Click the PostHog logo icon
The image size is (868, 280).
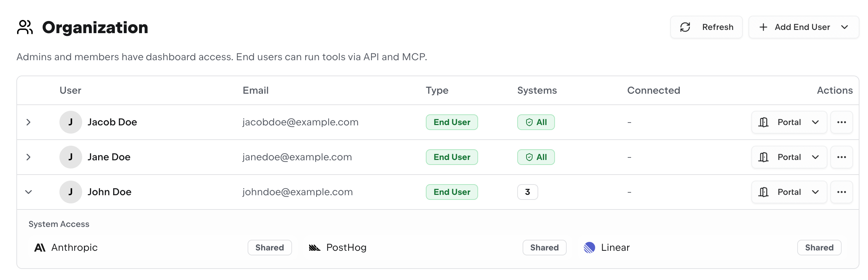314,248
